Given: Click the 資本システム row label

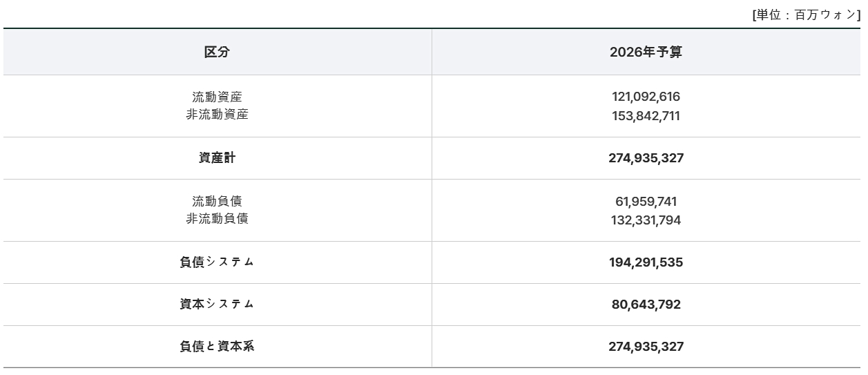Looking at the screenshot, I should click(x=217, y=305).
